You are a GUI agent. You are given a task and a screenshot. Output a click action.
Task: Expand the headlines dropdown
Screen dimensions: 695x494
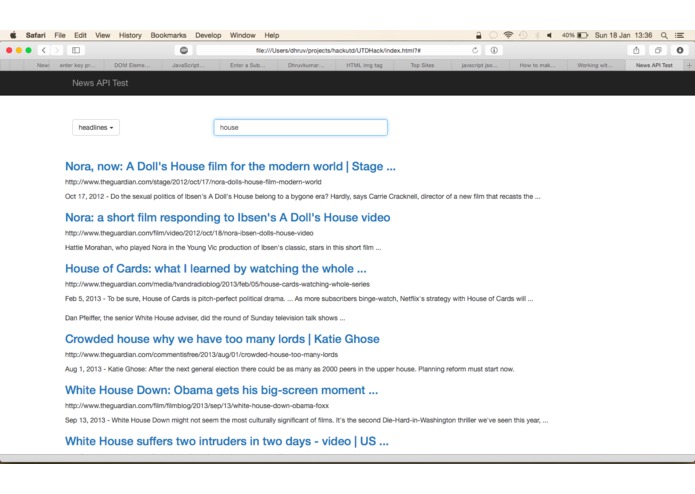[96, 128]
